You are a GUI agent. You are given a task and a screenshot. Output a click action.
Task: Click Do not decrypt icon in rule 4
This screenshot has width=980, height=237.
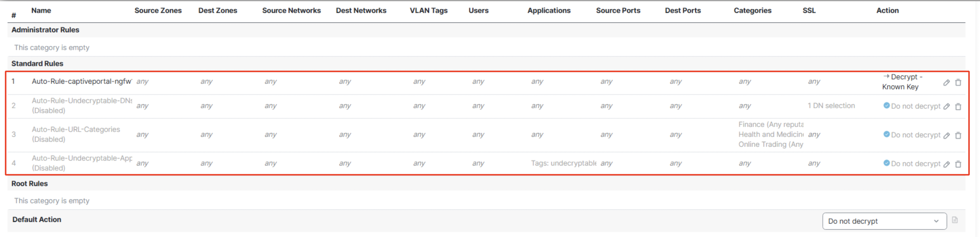point(887,163)
